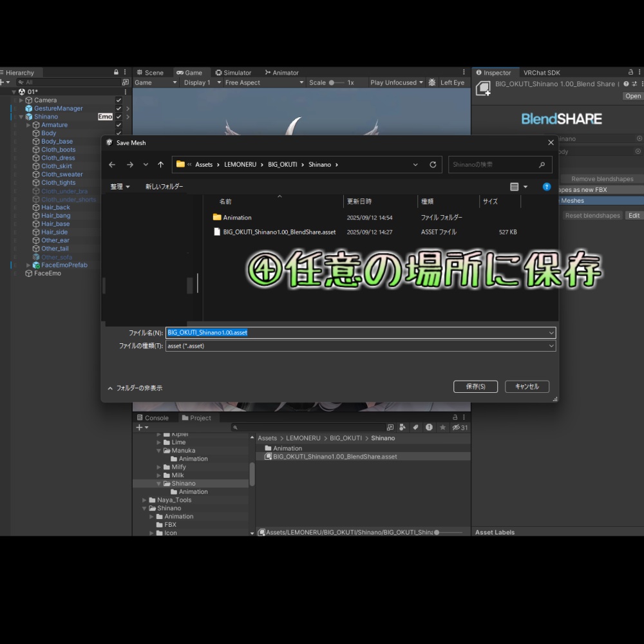This screenshot has height=644, width=644.
Task: Click the Inspector help question icon
Action: pos(626,84)
